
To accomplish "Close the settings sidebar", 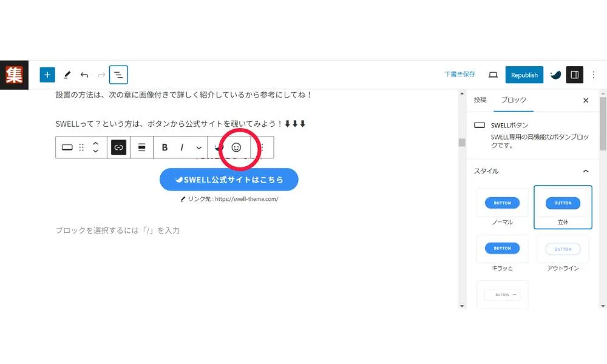I will [x=586, y=101].
